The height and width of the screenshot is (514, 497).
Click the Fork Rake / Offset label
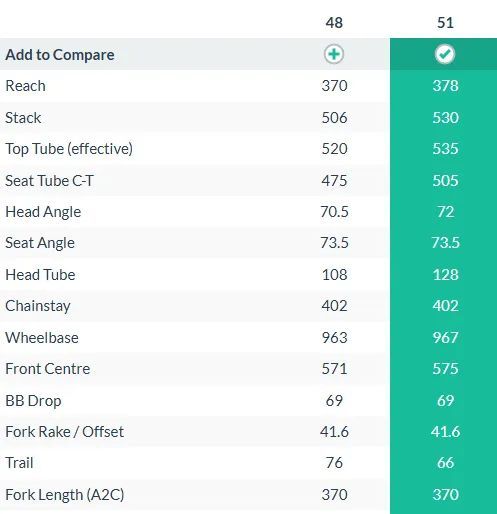pyautogui.click(x=64, y=432)
